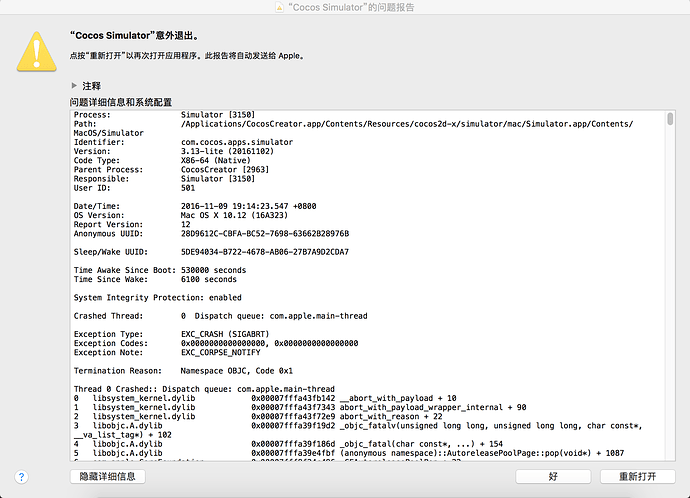Image resolution: width=690 pixels, height=498 pixels.
Task: Expand the 注释 comments disclosure triangle
Action: (74, 85)
